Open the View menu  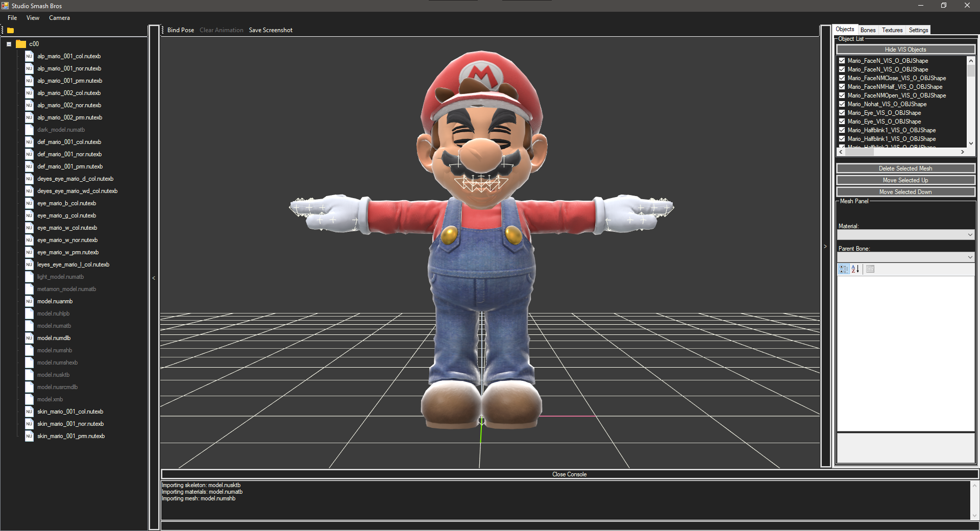[33, 18]
